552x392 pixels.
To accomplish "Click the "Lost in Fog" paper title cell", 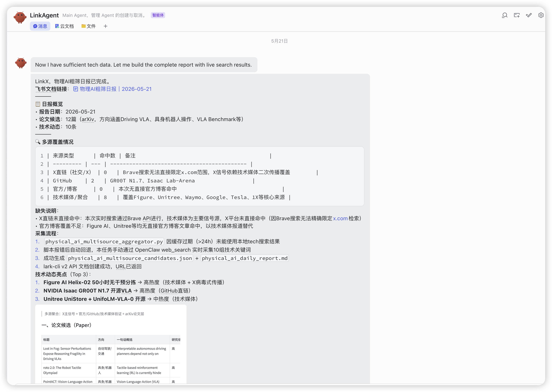I will coord(69,354).
